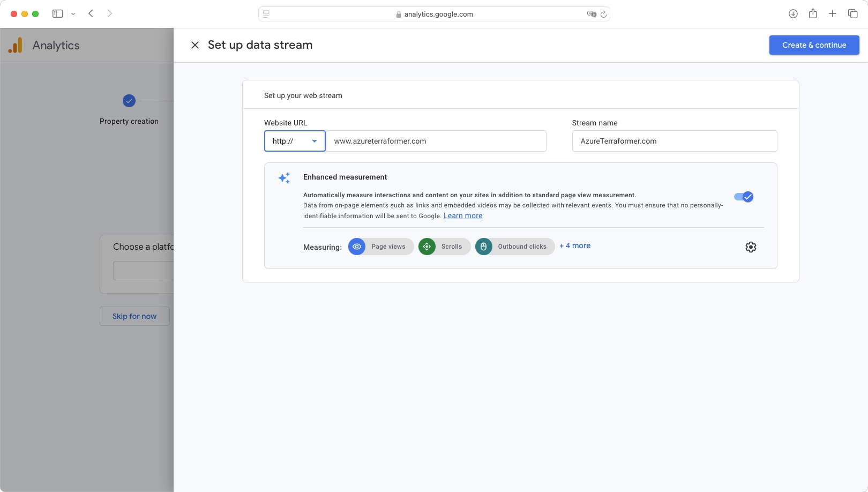Click the Outbound clicks mouse icon
868x492 pixels.
(x=483, y=247)
